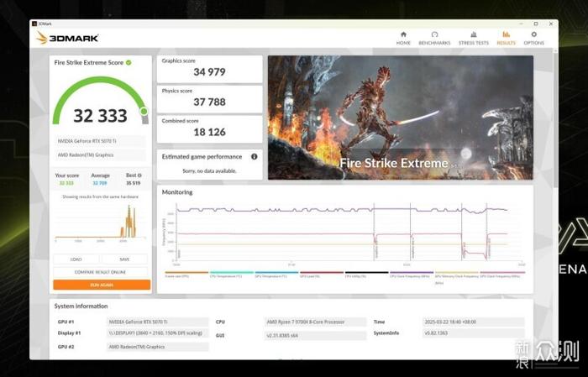Screen dimensions: 588x377
Task: Toggle the Frame rate (FPS) legend series
Action: (x=186, y=275)
